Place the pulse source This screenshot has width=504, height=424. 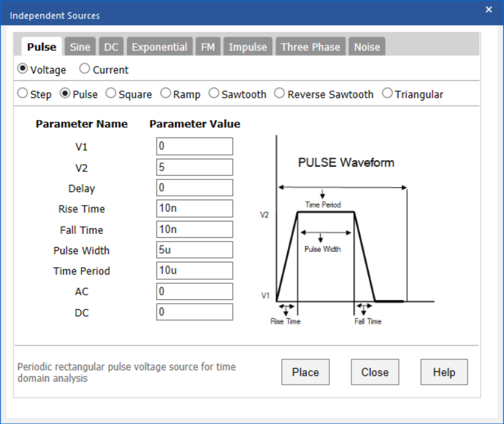click(x=305, y=372)
